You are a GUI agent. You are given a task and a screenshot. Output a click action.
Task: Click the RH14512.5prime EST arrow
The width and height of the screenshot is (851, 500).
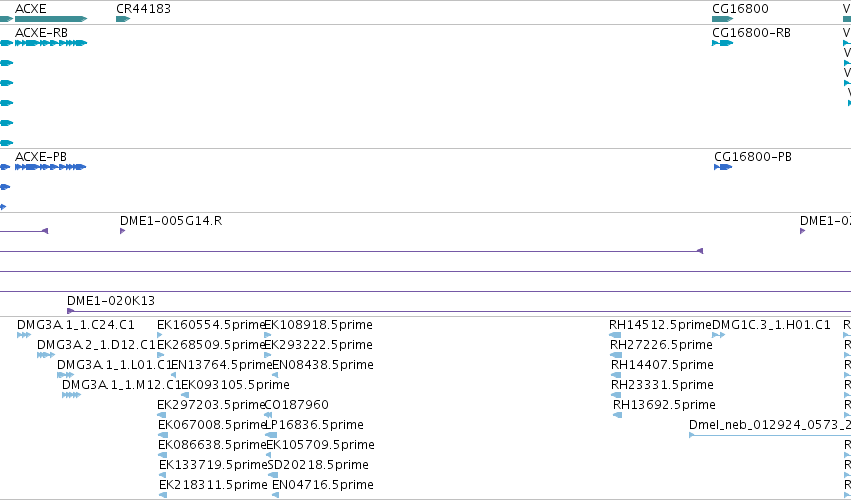(615, 335)
